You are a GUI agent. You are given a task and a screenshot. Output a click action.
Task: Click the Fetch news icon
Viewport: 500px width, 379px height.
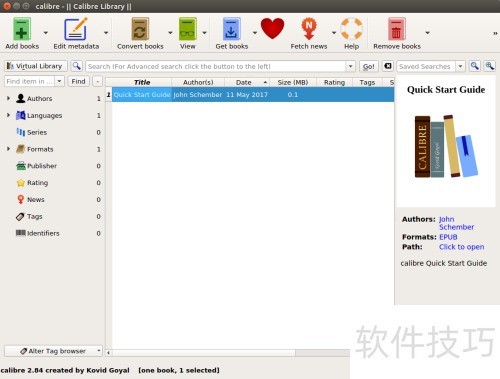[309, 29]
